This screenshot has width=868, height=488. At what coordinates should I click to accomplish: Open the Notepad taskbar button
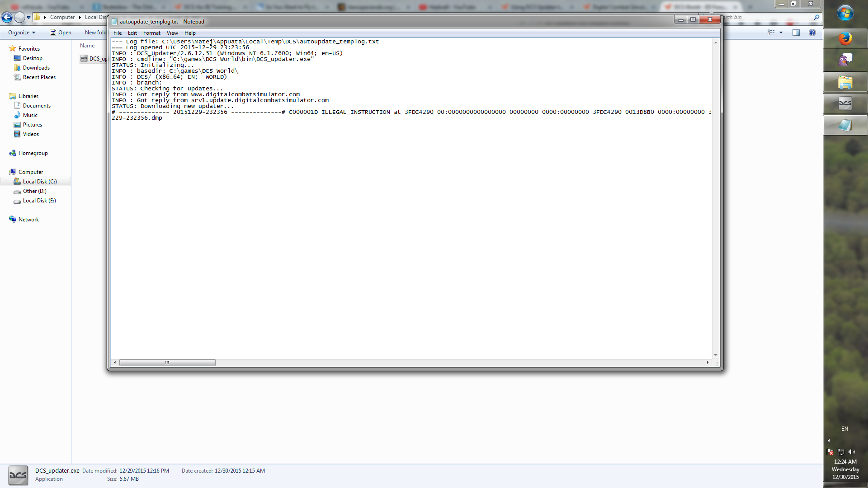(845, 125)
